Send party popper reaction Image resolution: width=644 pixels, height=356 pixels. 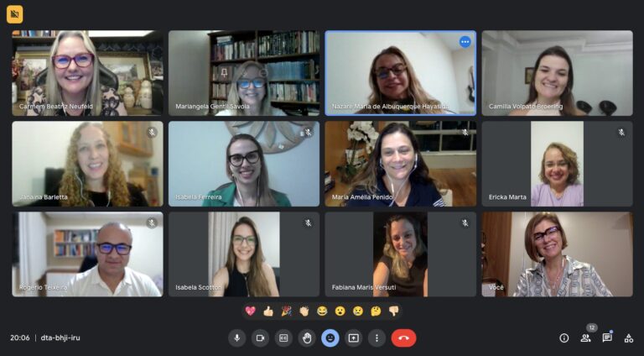pyautogui.click(x=286, y=311)
